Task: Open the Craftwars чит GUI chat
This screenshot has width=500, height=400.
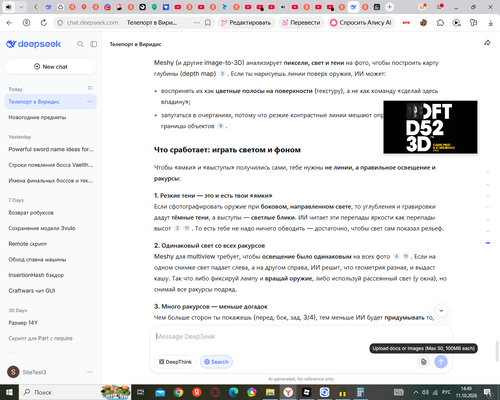Action: 51,291
